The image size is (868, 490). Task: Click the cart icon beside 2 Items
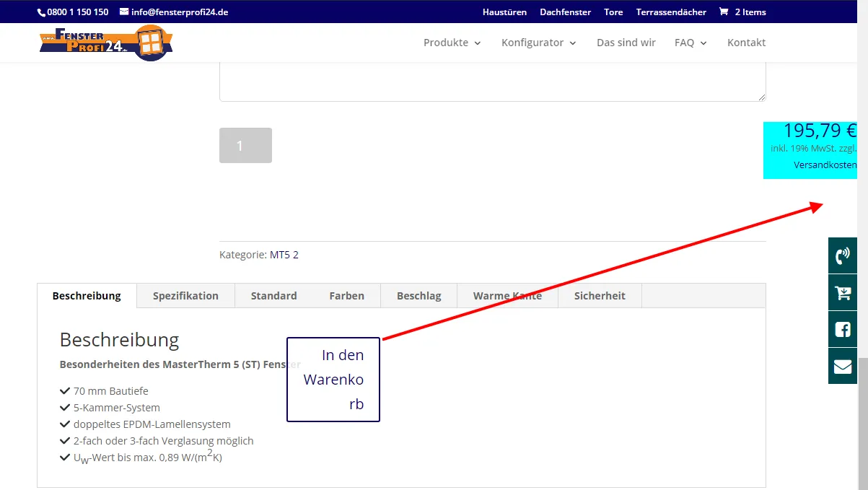[x=724, y=12]
